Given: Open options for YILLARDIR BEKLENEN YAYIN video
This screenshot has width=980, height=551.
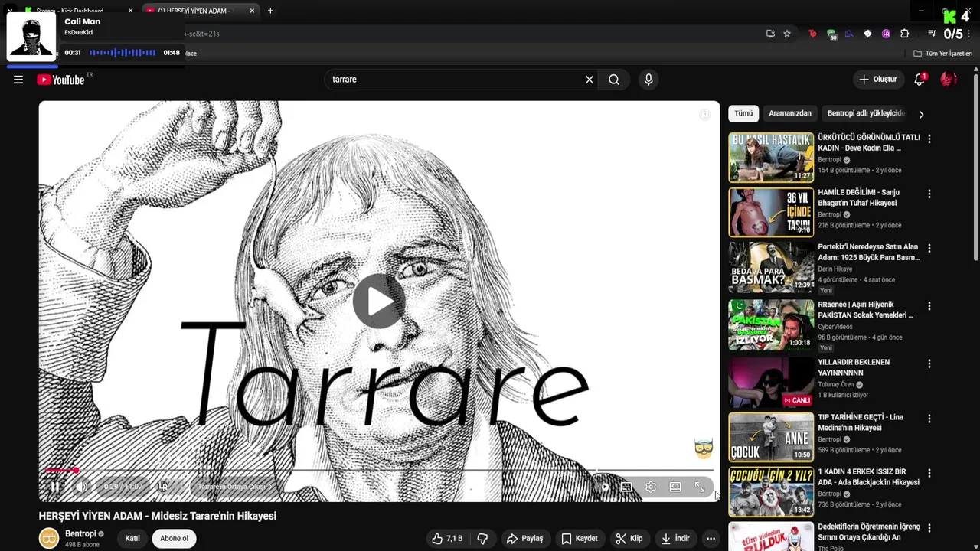Looking at the screenshot, I should (929, 364).
